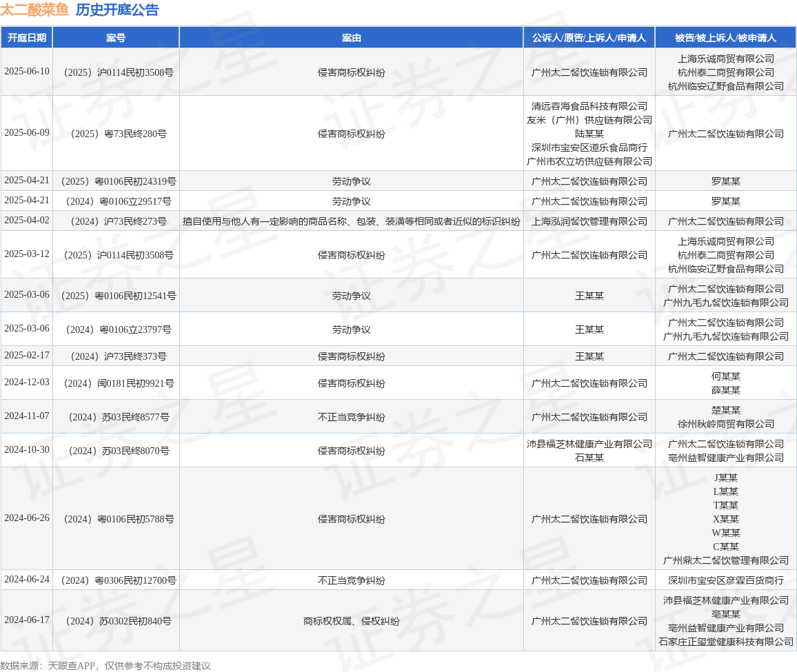The width and height of the screenshot is (797, 672).
Task: Click the date 2025-04-02
Action: 27,220
